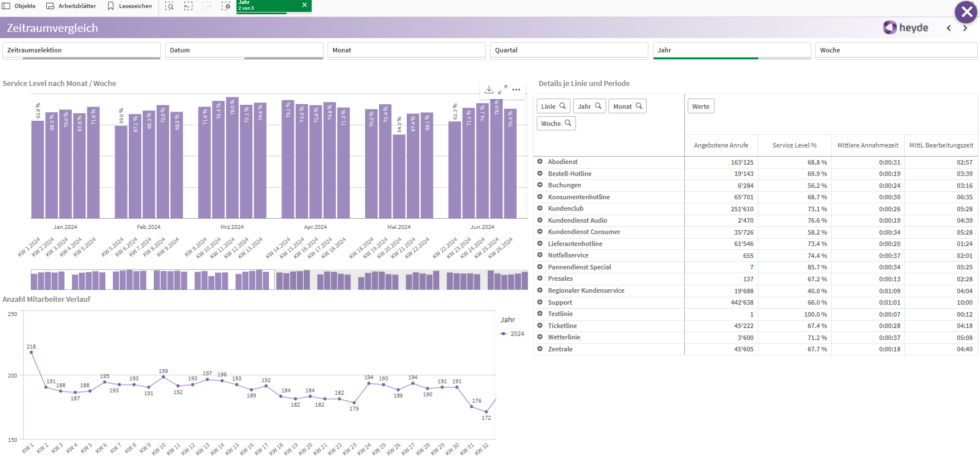
Task: Expand the Kundenclub row
Action: (x=540, y=208)
